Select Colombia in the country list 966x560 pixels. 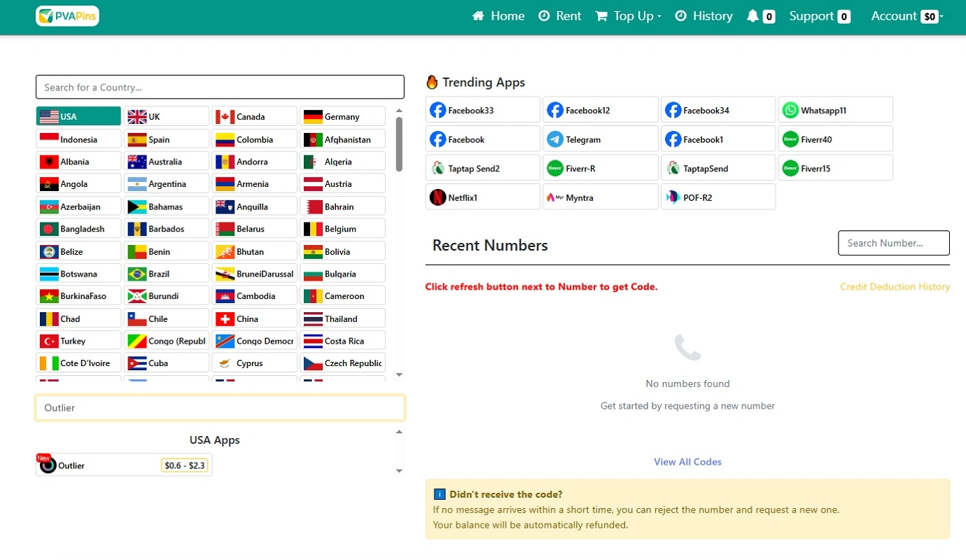point(255,139)
